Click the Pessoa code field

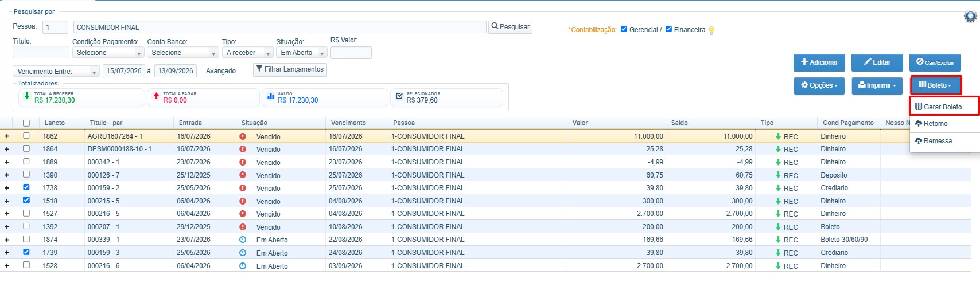pos(55,27)
